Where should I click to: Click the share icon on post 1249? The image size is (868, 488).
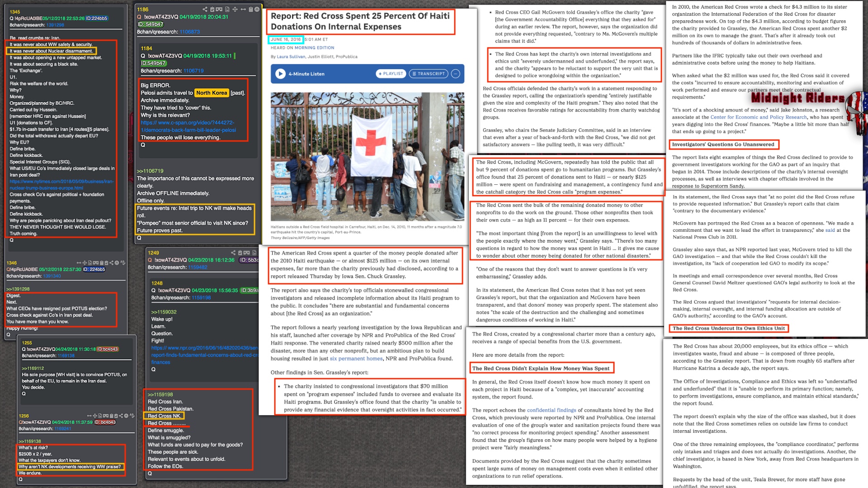233,253
